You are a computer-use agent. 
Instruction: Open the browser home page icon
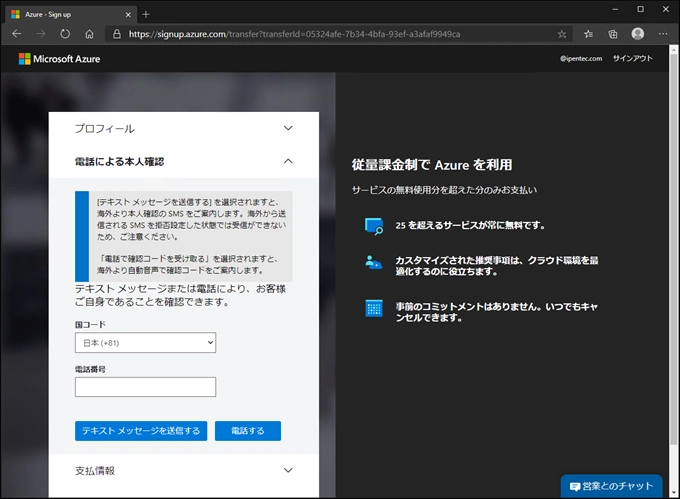(x=89, y=34)
